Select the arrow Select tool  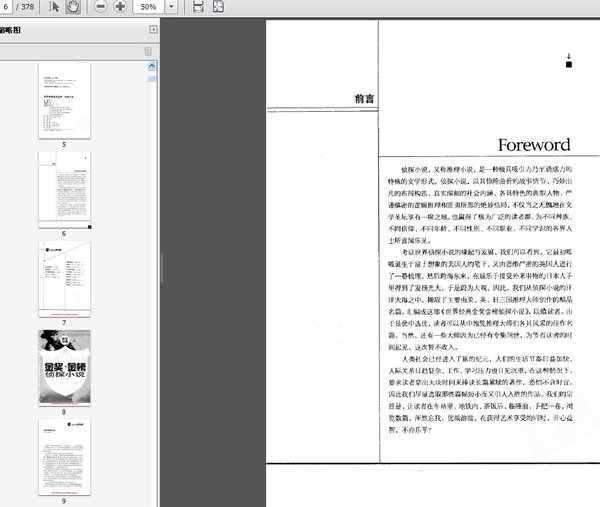click(54, 7)
